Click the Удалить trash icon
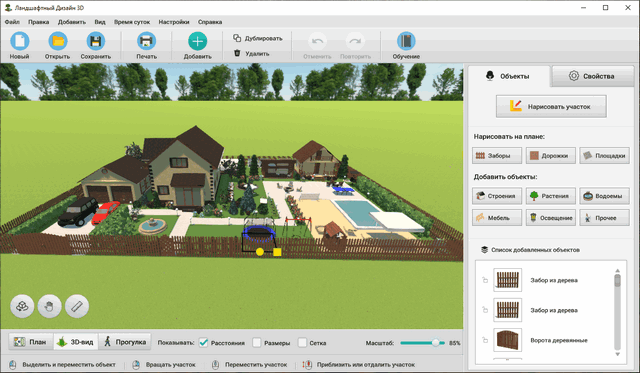This screenshot has height=373, width=640. [x=237, y=53]
